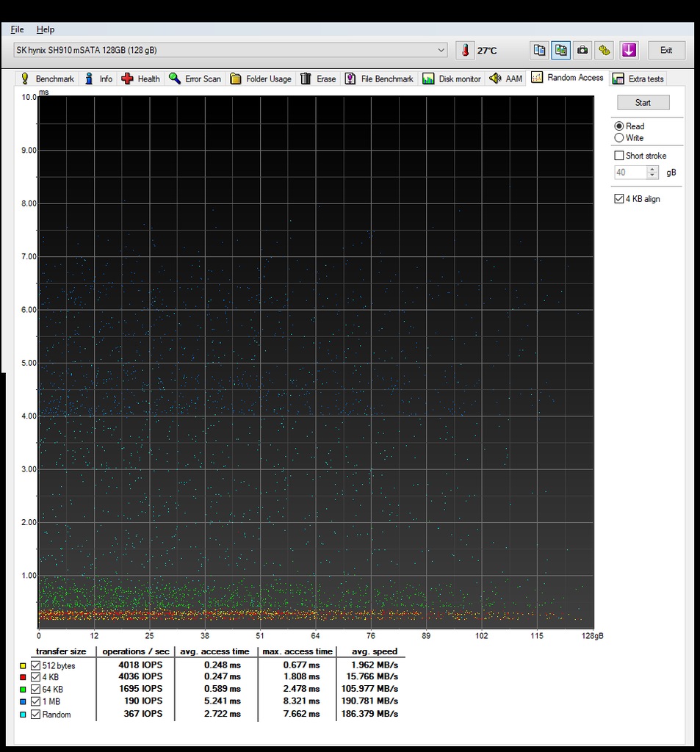Click the 105.977 MB/s average speed
Image resolution: width=700 pixels, height=752 pixels.
pos(370,689)
